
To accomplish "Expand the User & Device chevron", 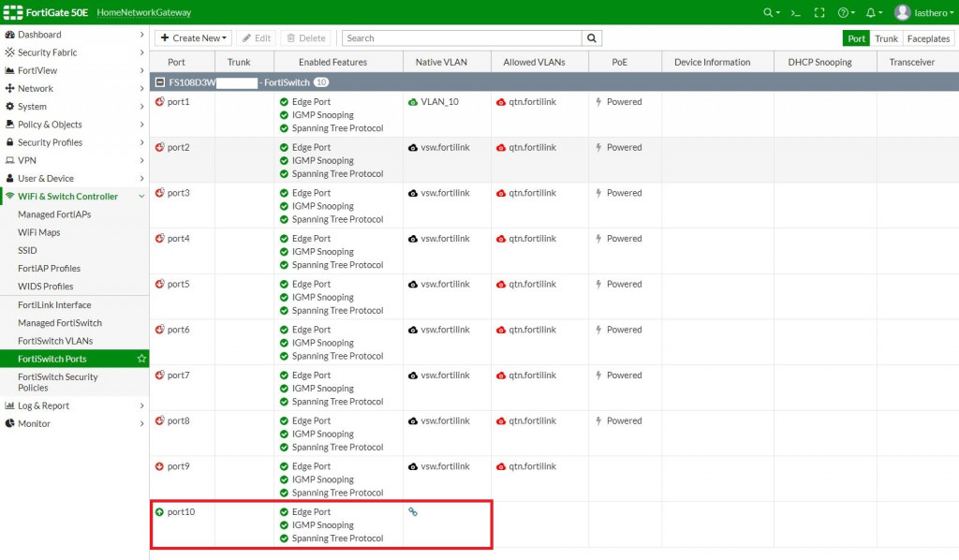I will (142, 179).
